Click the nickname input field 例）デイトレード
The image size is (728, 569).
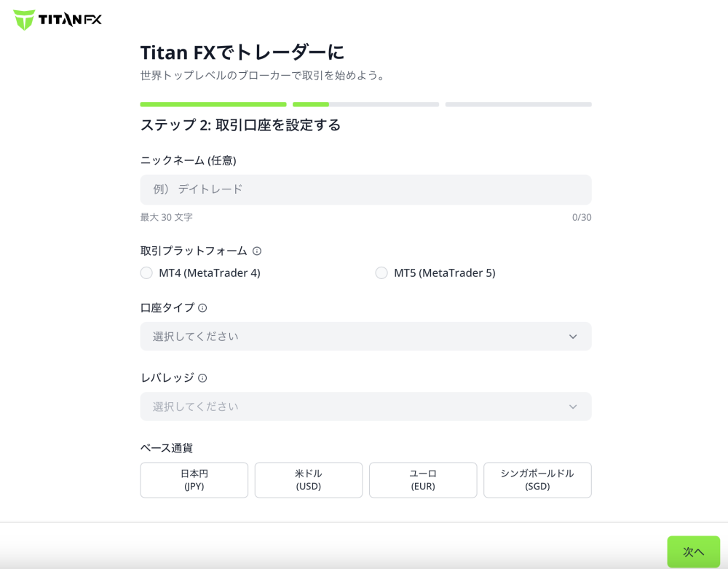pos(365,189)
